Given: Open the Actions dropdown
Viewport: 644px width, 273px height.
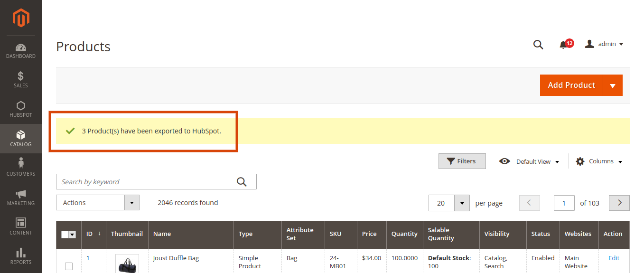Looking at the screenshot, I should (98, 203).
